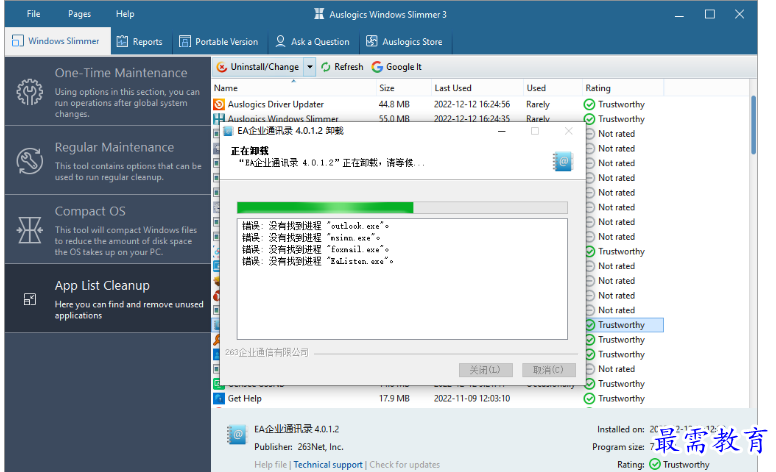Search the app with Google It

[396, 67]
